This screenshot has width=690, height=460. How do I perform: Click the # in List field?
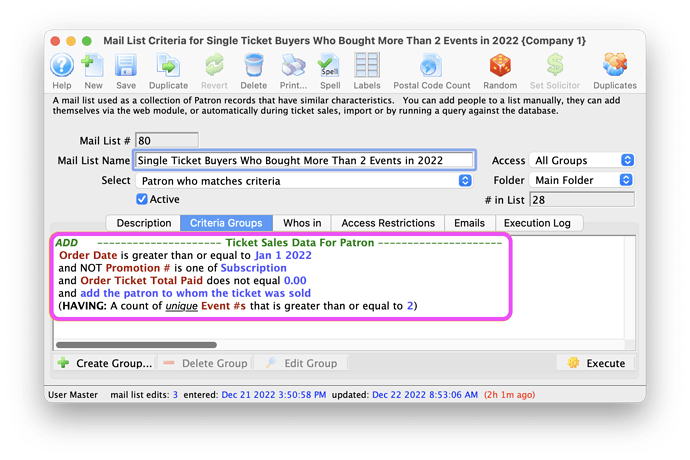click(x=582, y=200)
